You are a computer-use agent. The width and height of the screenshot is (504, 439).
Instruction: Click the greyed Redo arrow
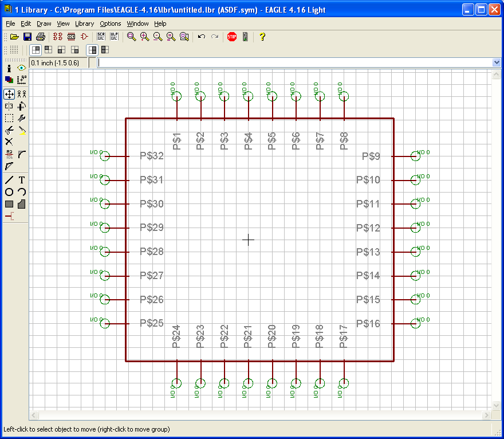click(x=215, y=37)
